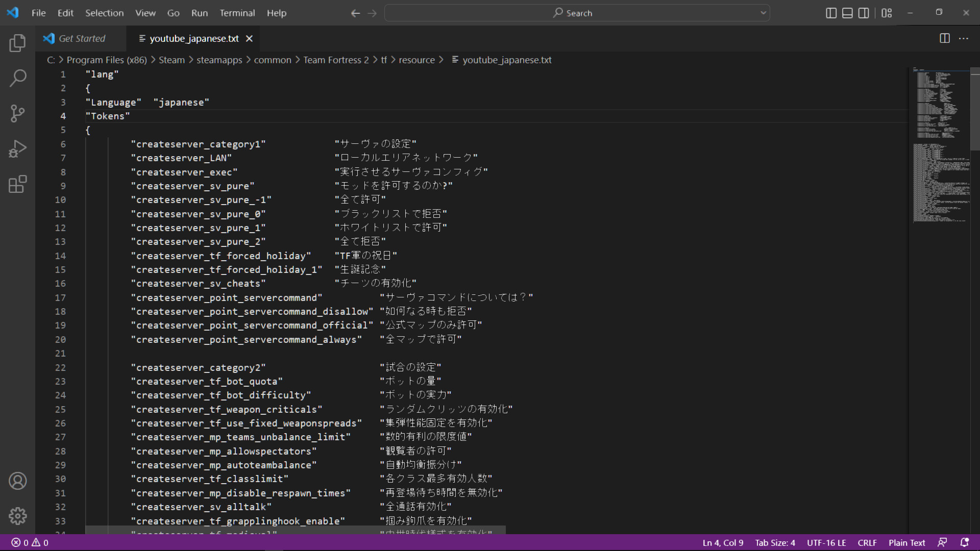The width and height of the screenshot is (980, 551).
Task: Click the youtube_japanese.txt breadcrumb
Action: coord(506,60)
